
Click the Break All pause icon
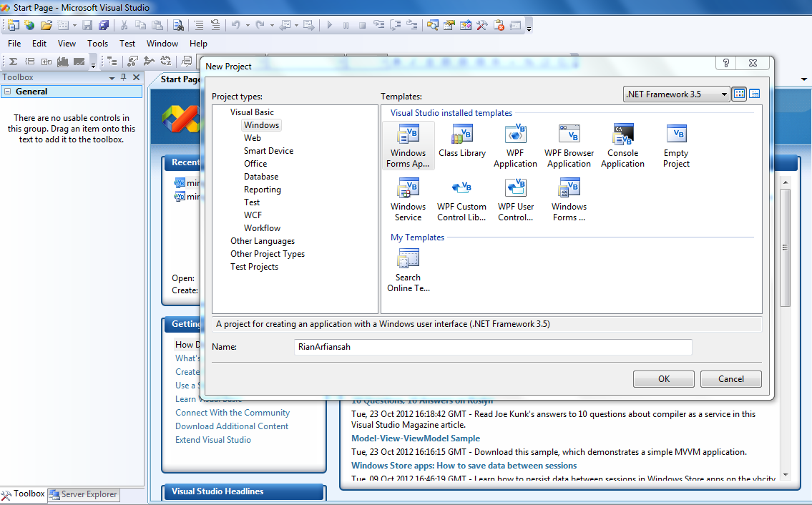coord(346,25)
